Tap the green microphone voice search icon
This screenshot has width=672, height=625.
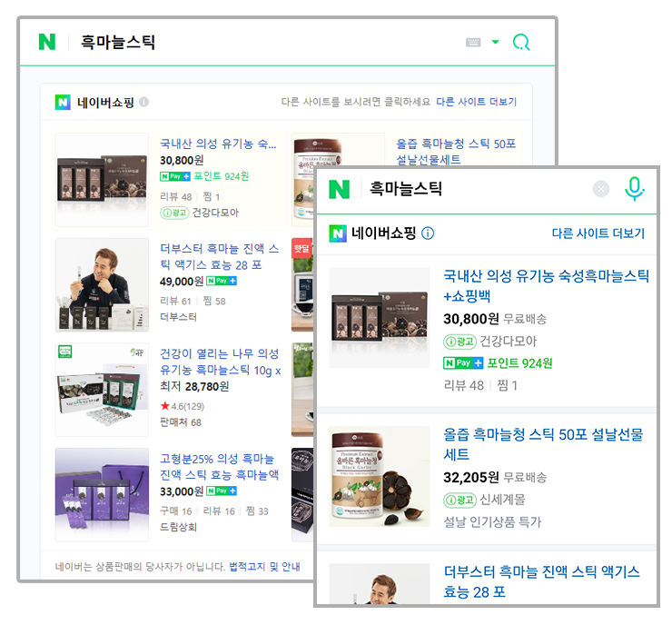pos(634,189)
